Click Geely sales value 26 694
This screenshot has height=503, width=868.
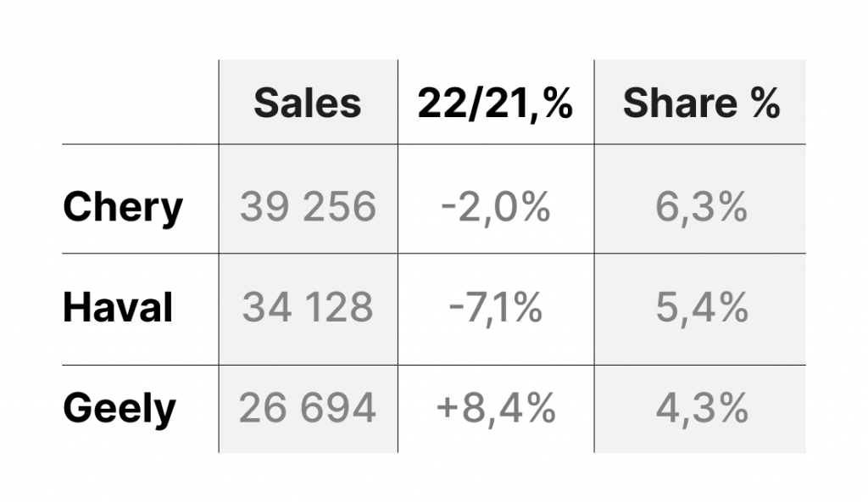[308, 408]
